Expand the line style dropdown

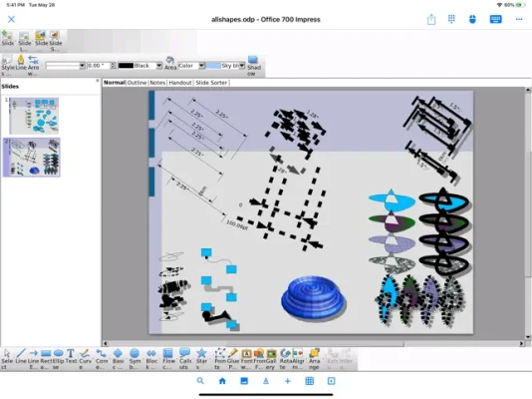[x=82, y=66]
